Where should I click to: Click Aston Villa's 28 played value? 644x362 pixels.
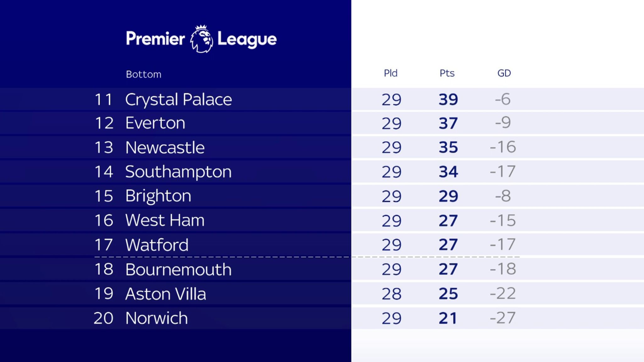391,294
